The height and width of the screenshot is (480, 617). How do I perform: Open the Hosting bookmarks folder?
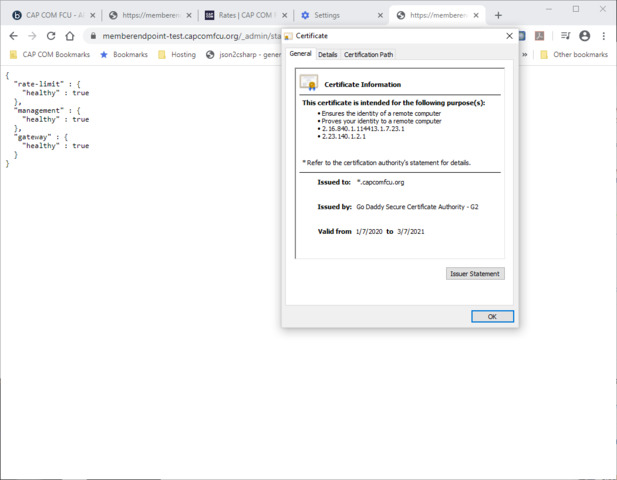(x=177, y=55)
